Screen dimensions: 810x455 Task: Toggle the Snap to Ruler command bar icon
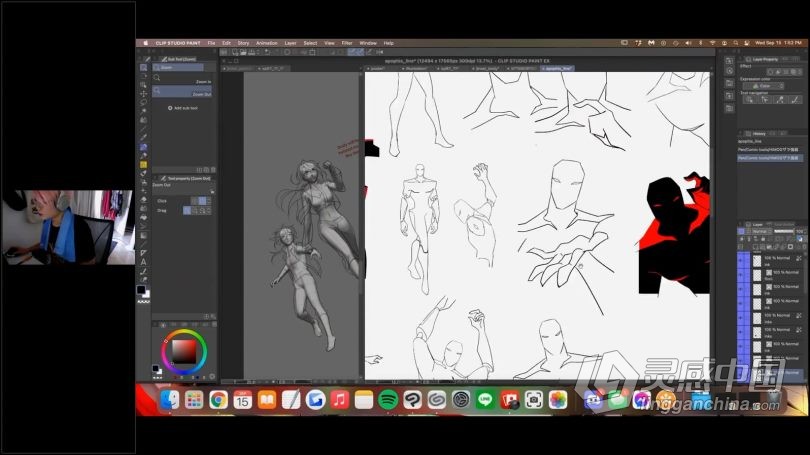tap(351, 52)
